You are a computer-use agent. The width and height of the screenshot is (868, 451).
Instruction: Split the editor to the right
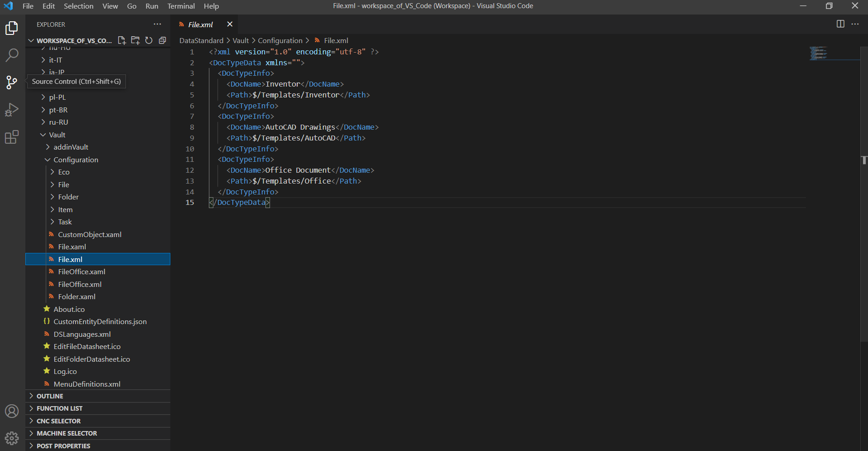[x=840, y=24]
